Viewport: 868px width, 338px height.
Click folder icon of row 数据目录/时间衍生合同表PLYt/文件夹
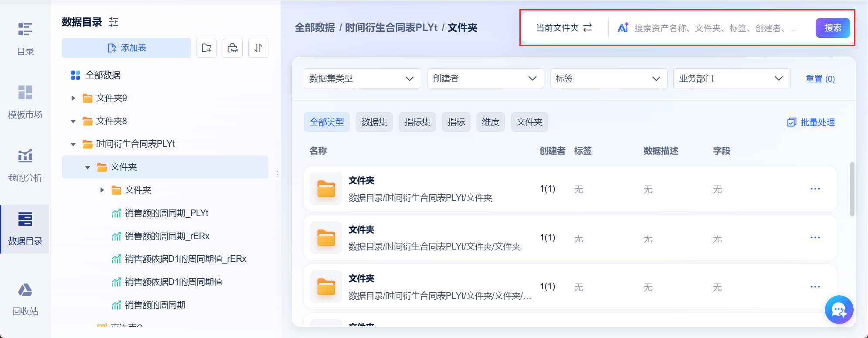point(326,189)
